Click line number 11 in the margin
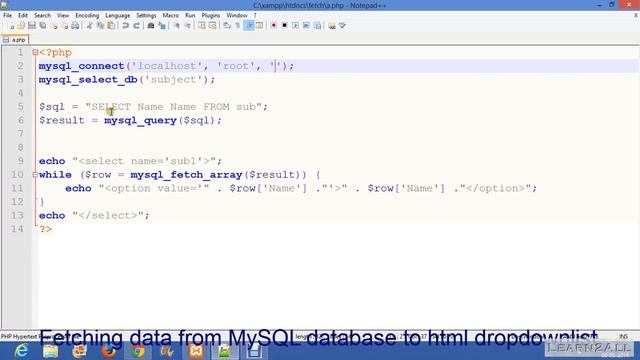 tap(17, 188)
